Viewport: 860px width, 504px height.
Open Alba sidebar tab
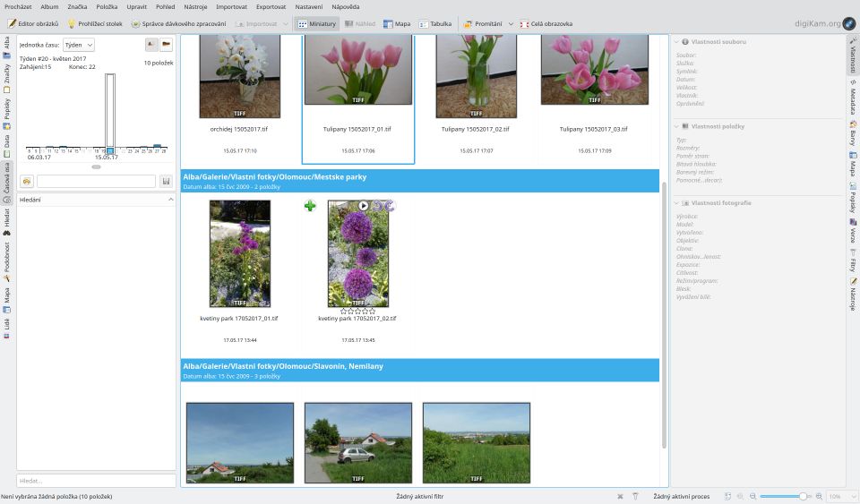click(x=6, y=47)
